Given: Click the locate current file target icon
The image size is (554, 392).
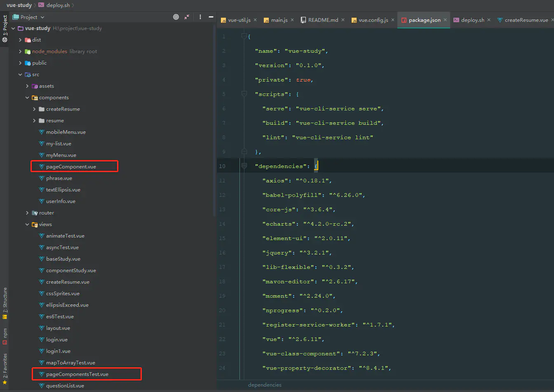Looking at the screenshot, I should 176,17.
